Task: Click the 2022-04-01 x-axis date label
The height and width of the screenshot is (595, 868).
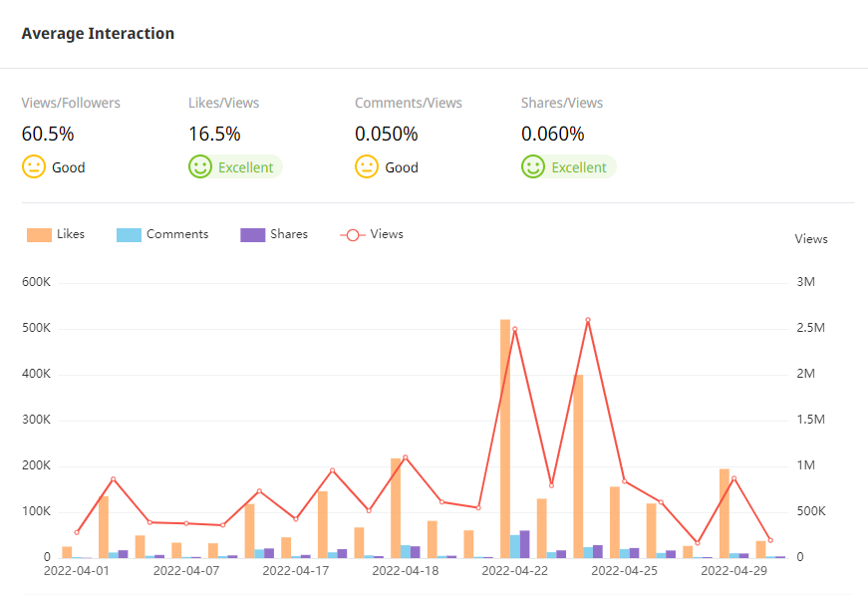Action: coord(77,571)
